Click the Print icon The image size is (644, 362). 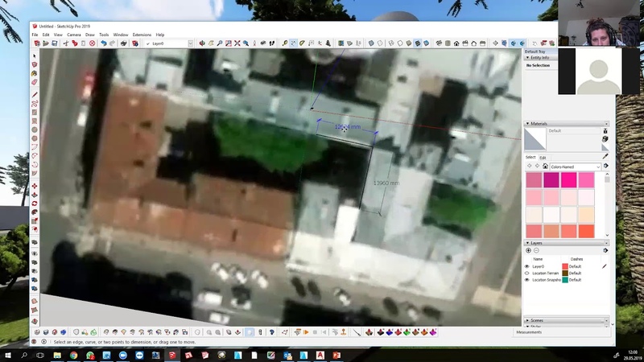coord(123,43)
